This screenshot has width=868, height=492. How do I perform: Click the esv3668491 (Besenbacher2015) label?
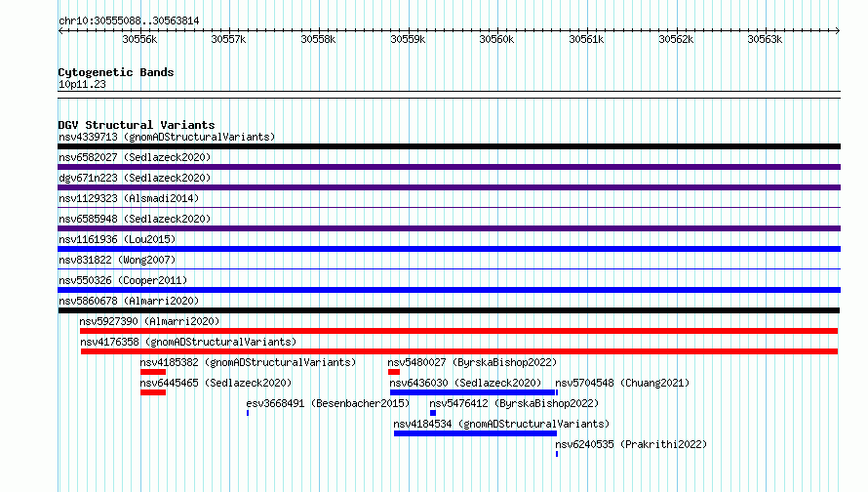coord(328,403)
